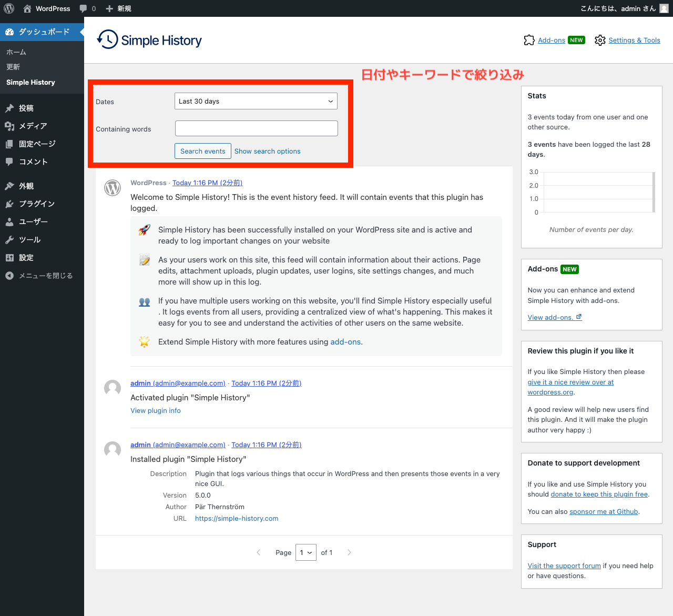Image resolution: width=673 pixels, height=616 pixels.
Task: Click admin avatar on Installed plugin event
Action: (x=113, y=450)
